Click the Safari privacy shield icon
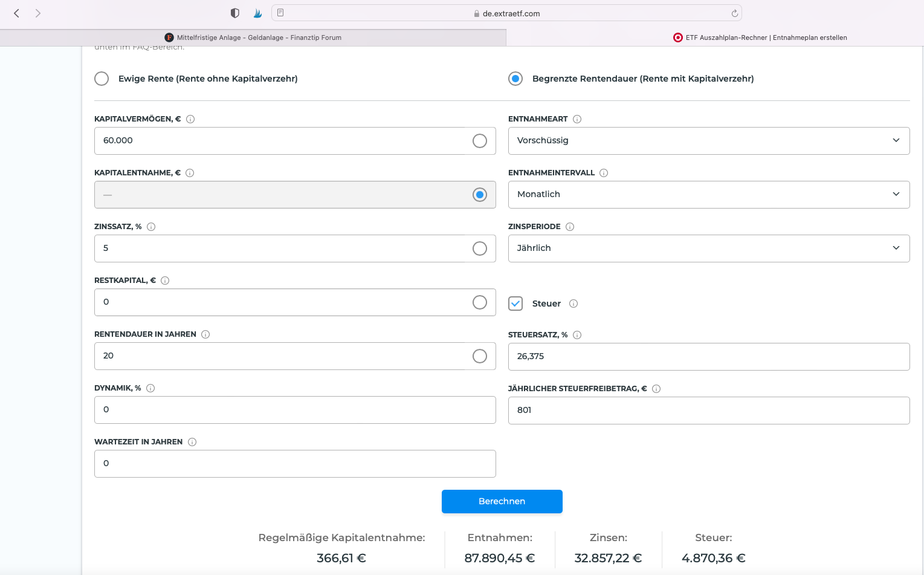Image resolution: width=924 pixels, height=575 pixels. [x=235, y=13]
